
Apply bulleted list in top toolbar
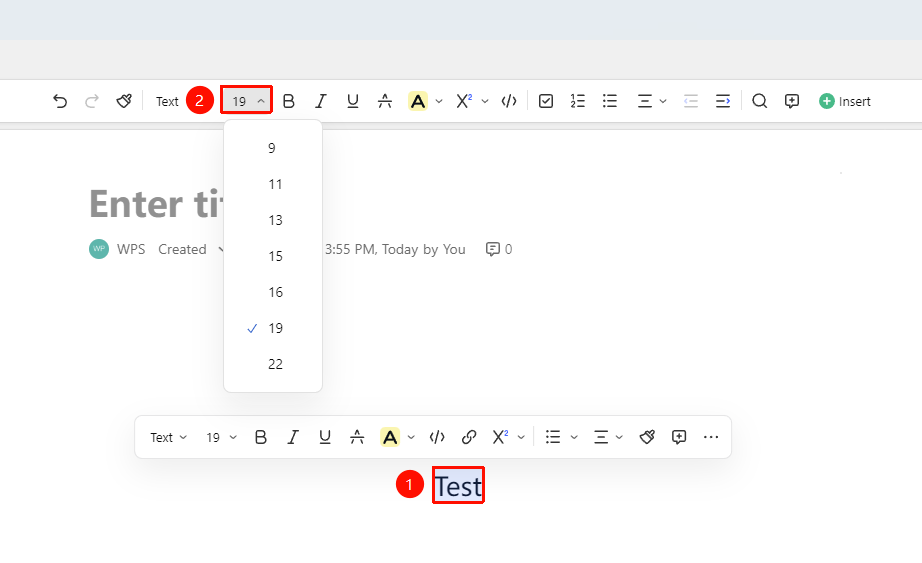(610, 101)
